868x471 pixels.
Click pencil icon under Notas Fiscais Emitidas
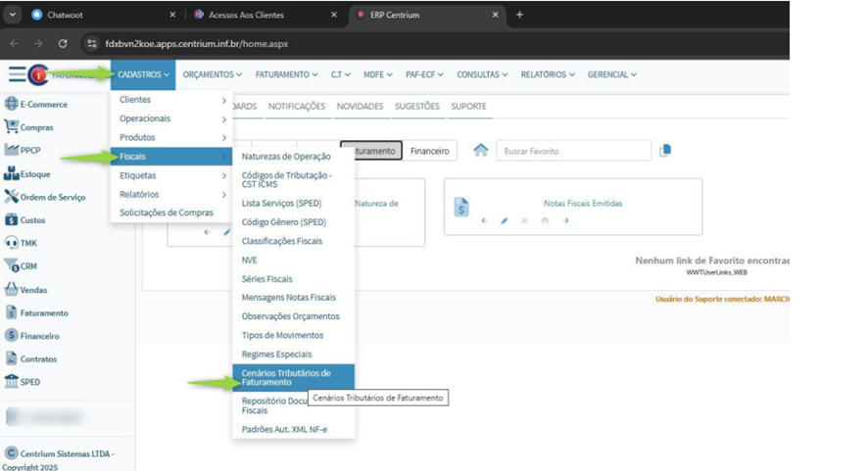point(505,221)
